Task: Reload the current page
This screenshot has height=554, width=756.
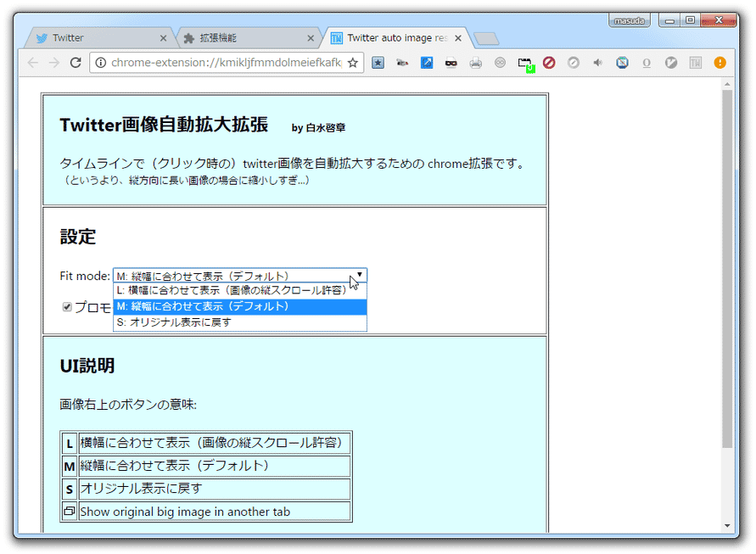Action: (76, 63)
